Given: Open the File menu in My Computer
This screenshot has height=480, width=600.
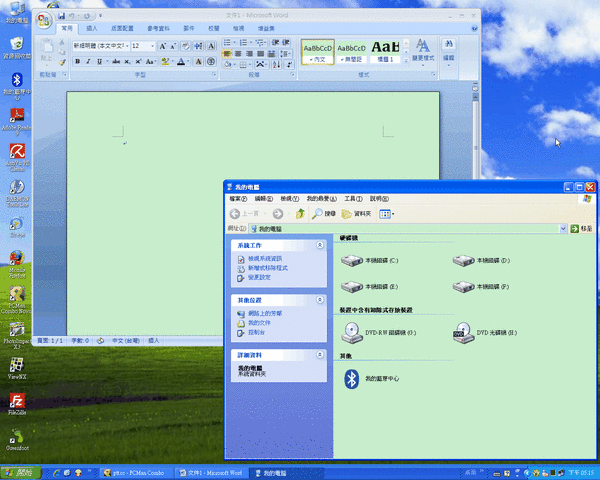Looking at the screenshot, I should coord(238,199).
